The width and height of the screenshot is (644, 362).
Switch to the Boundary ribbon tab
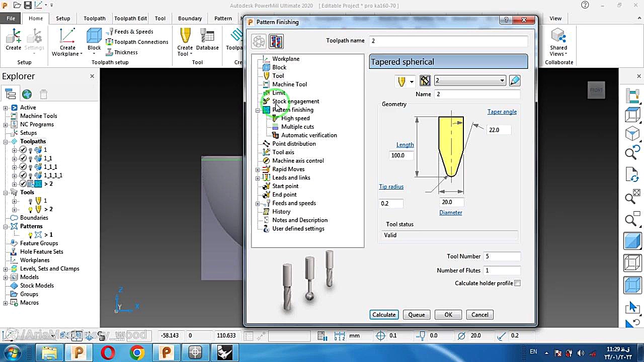[x=190, y=18]
